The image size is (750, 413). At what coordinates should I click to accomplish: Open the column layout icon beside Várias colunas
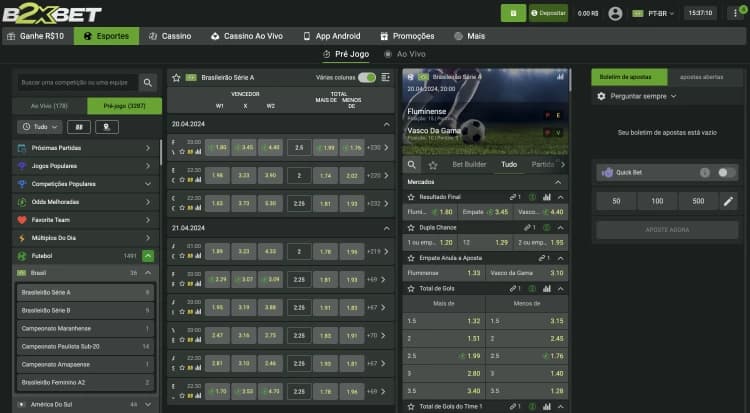[x=386, y=78]
